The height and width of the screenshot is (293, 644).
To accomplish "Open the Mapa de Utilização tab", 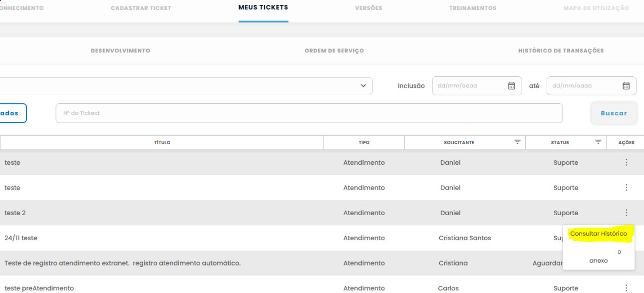I will 596,8.
